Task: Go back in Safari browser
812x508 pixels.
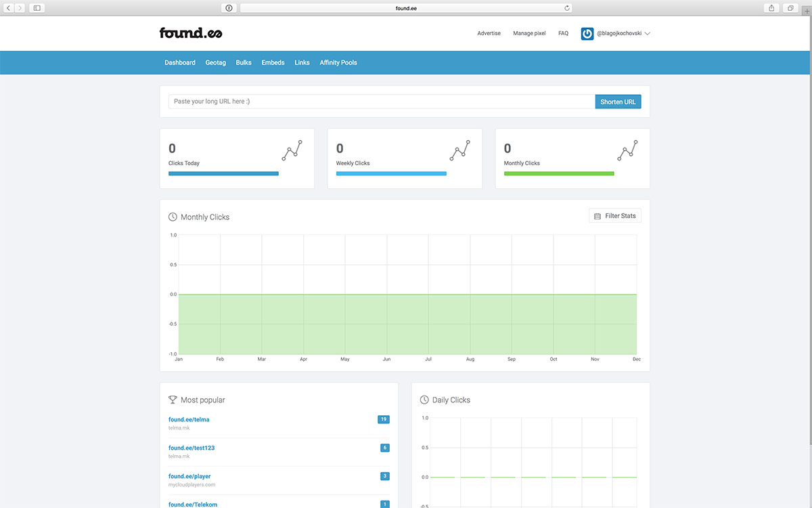Action: pyautogui.click(x=9, y=8)
